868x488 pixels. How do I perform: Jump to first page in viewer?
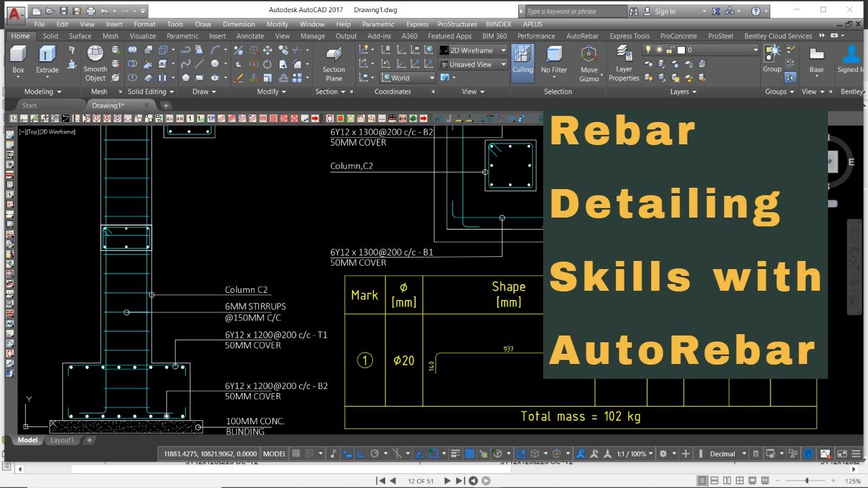pyautogui.click(x=380, y=481)
